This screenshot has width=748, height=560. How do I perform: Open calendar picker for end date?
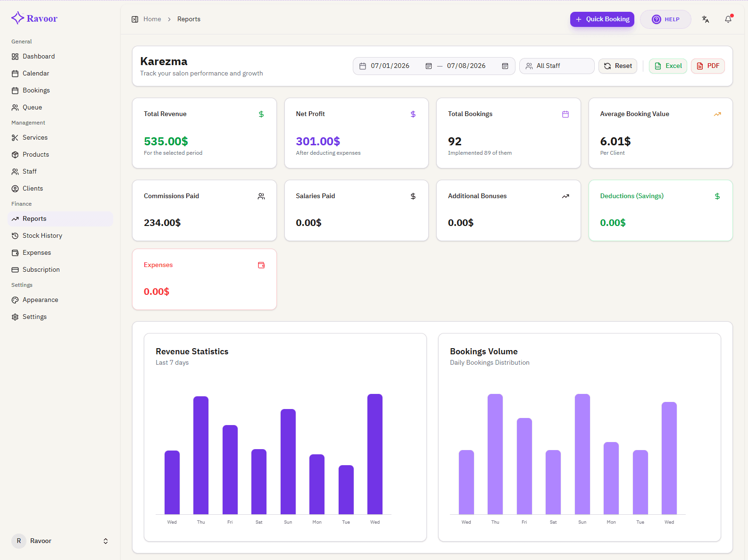click(x=505, y=66)
